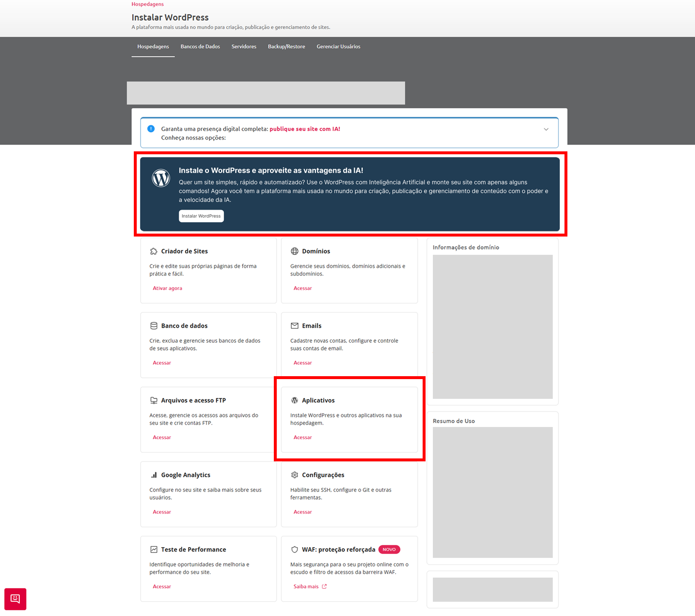Click Acessar under Aplicativos
The image size is (695, 616).
pos(303,437)
